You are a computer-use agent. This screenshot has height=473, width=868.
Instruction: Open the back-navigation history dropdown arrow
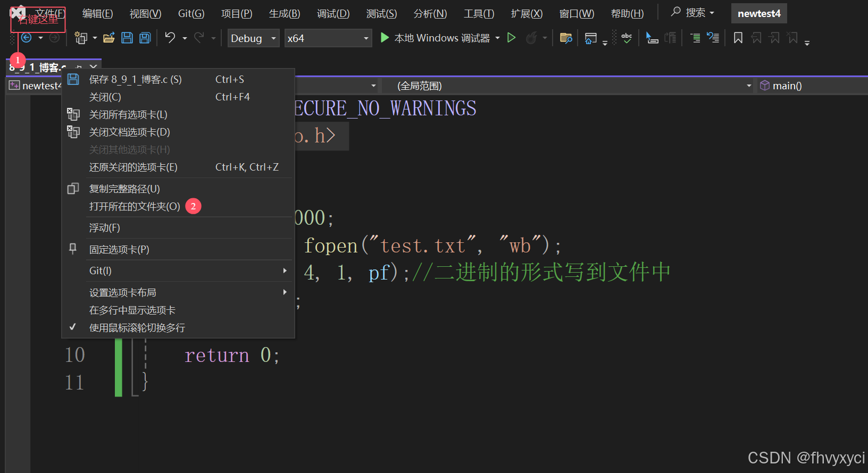[x=40, y=38]
